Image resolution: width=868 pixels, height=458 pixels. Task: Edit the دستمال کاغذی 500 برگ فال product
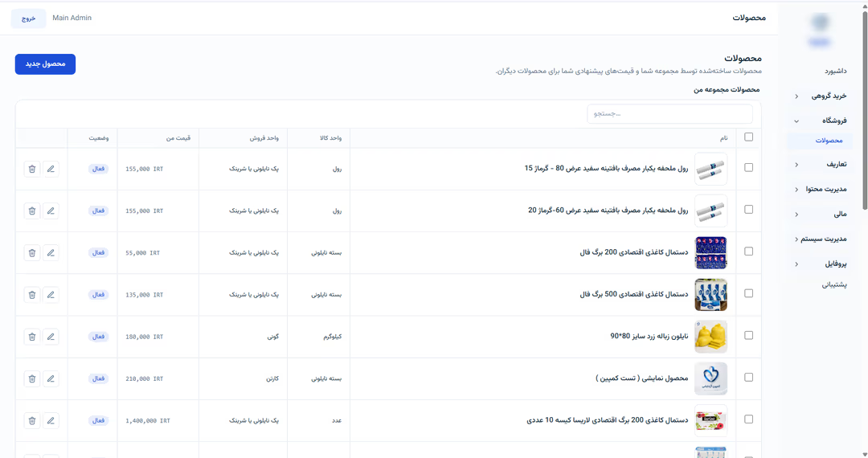(x=51, y=295)
